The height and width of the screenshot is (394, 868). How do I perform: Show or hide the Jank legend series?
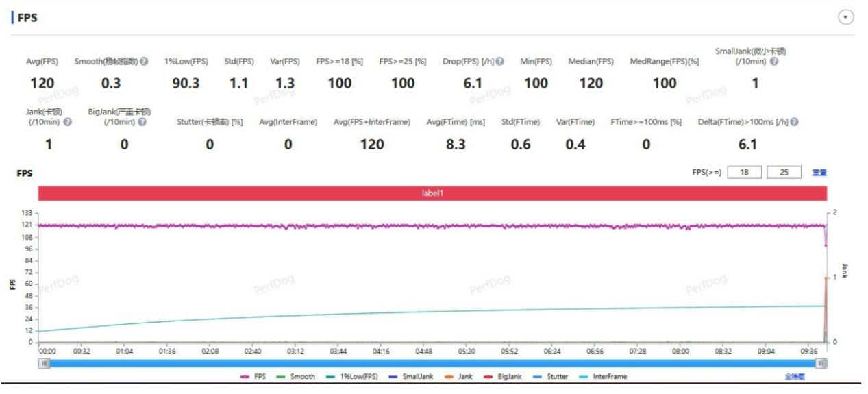459,376
